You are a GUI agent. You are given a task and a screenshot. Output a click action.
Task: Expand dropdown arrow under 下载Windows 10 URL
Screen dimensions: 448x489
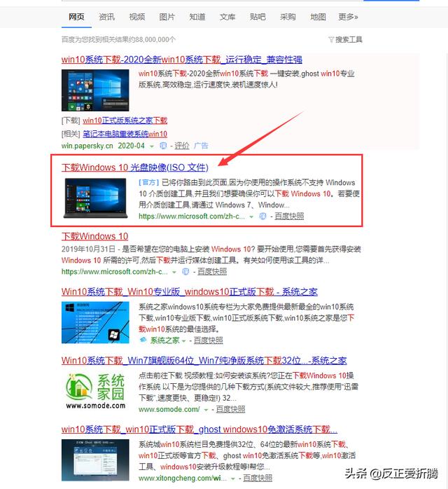coord(174,273)
